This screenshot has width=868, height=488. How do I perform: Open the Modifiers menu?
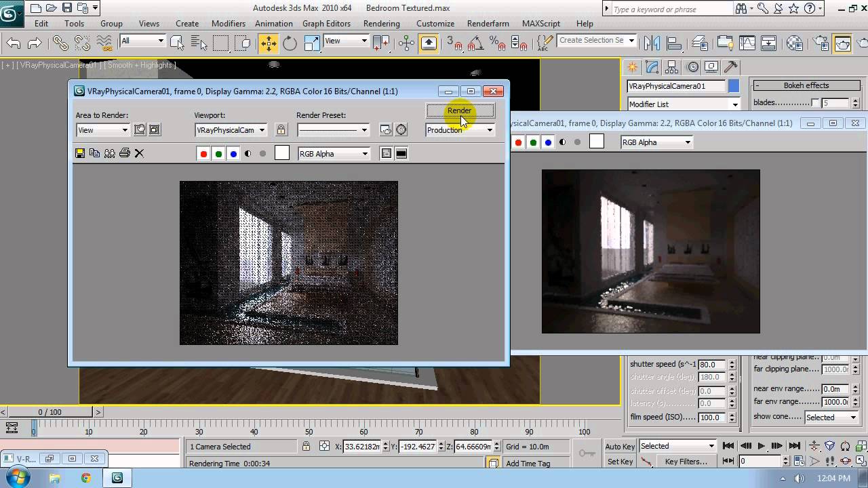[x=229, y=23]
